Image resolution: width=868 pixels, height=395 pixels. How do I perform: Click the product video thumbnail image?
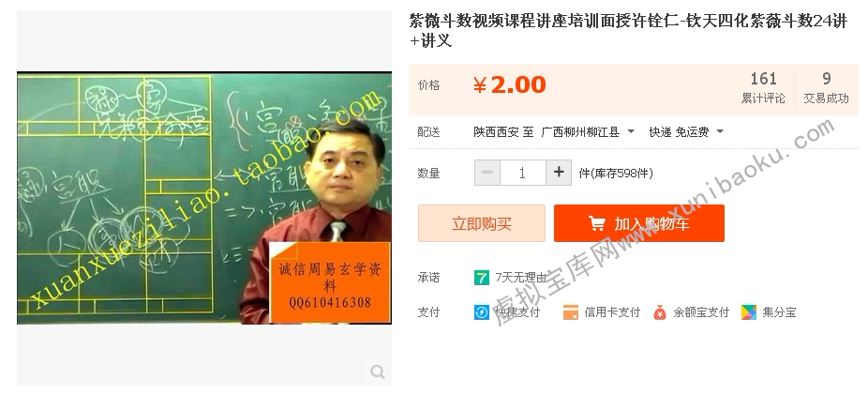click(x=204, y=198)
